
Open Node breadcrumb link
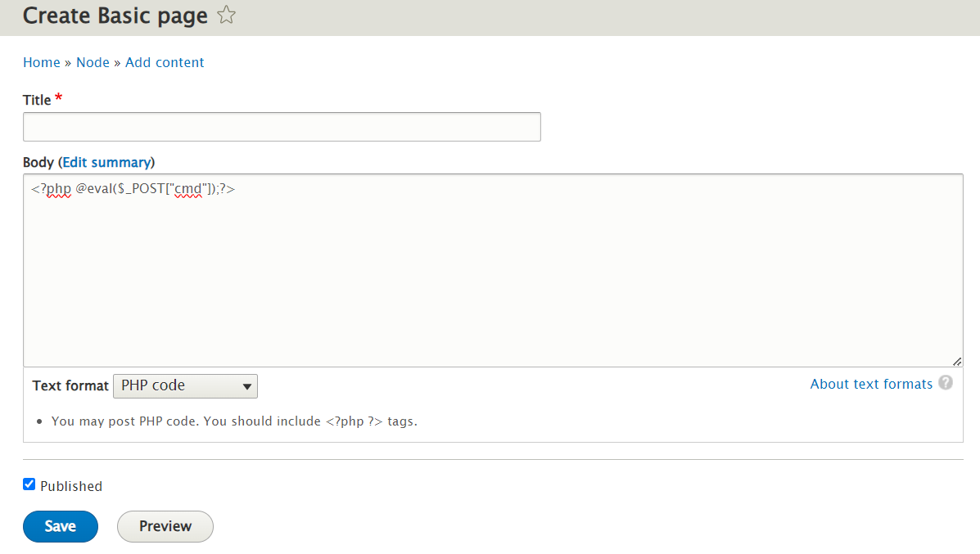coord(93,62)
